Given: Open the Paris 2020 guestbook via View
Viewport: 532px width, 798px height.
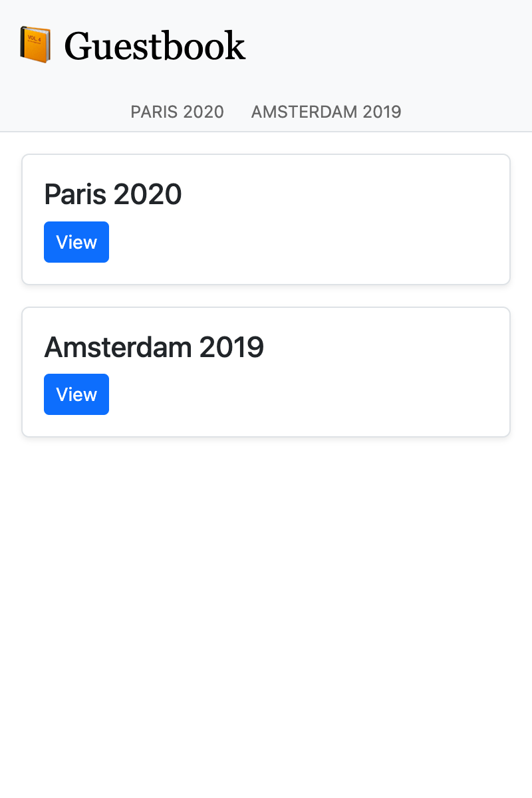Looking at the screenshot, I should pos(76,242).
